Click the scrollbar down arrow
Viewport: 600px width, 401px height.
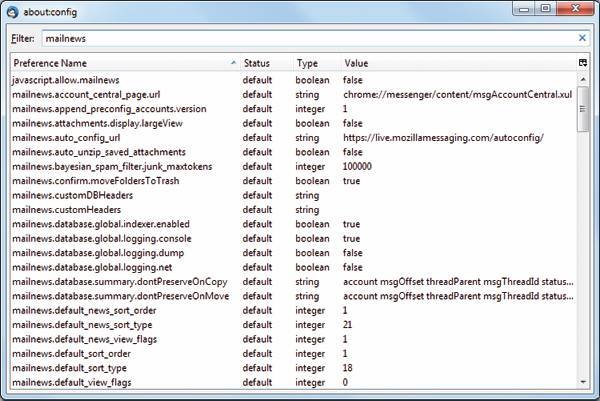(x=582, y=382)
